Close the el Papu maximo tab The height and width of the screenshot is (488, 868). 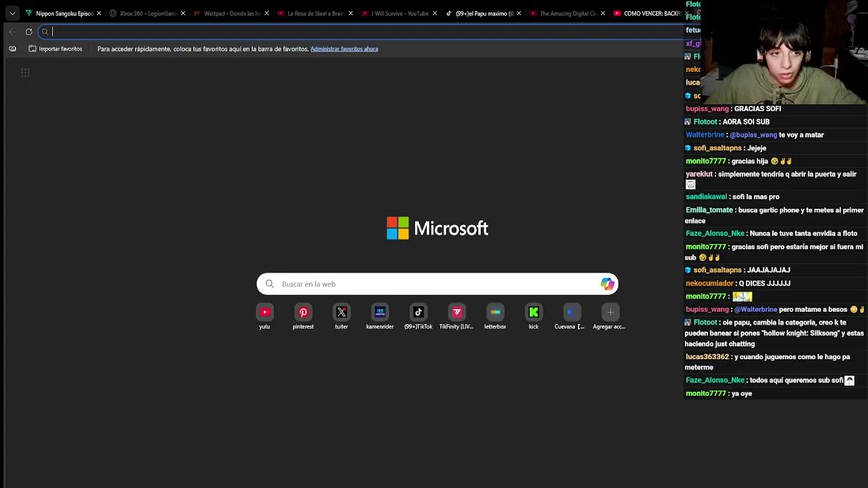click(x=519, y=14)
